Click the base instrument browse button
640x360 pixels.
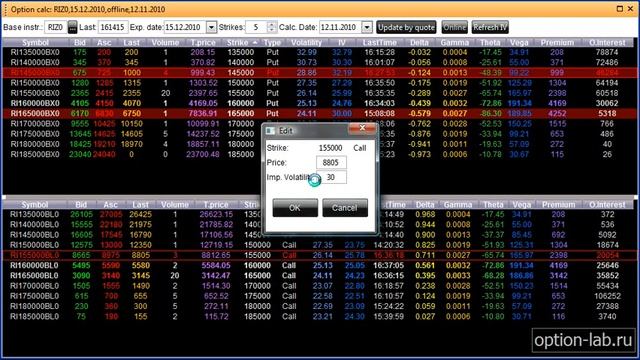(x=72, y=27)
